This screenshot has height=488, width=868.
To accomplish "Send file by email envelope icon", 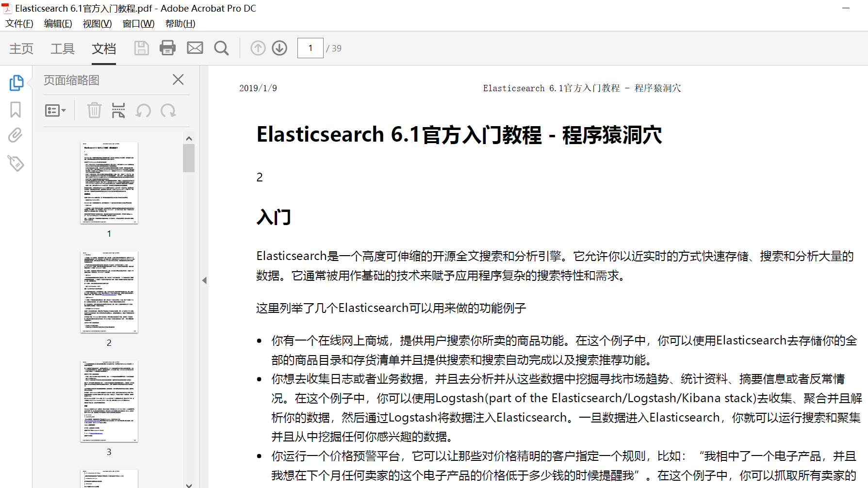I will (x=195, y=48).
